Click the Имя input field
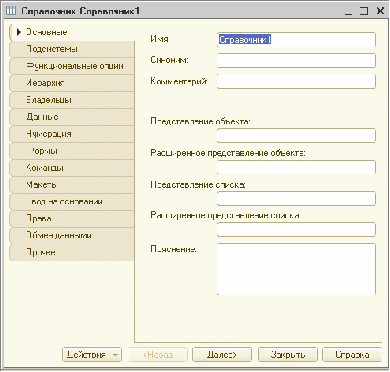The image size is (390, 372). tap(296, 40)
